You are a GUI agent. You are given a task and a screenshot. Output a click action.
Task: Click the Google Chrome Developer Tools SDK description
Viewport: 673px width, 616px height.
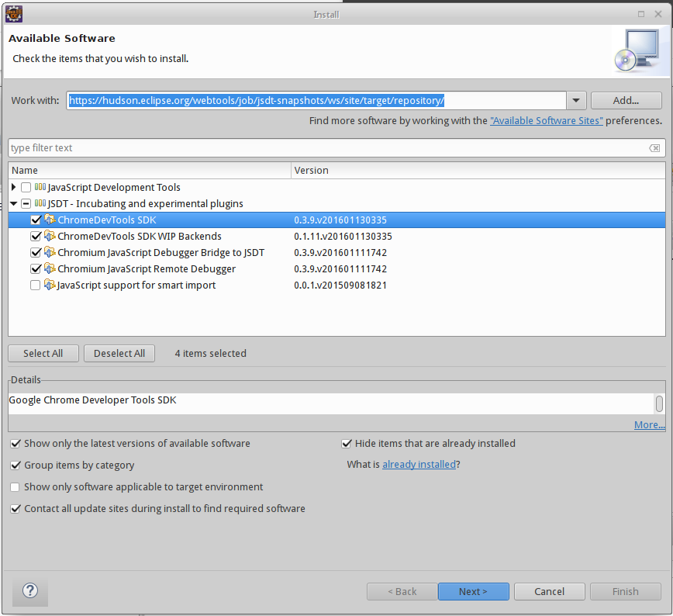92,400
